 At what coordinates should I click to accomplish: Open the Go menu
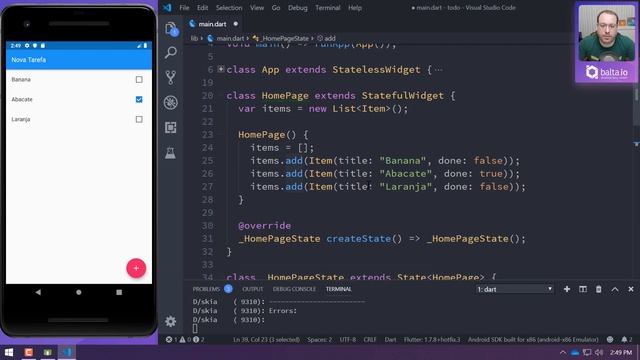[x=276, y=8]
